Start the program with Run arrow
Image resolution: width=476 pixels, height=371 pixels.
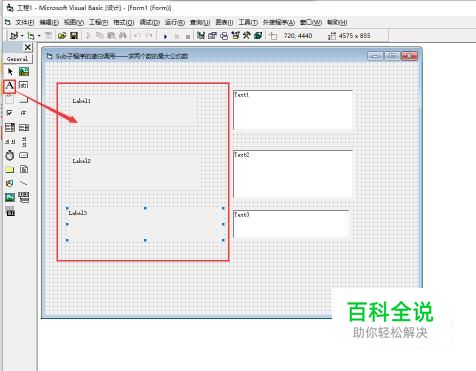click(x=165, y=36)
